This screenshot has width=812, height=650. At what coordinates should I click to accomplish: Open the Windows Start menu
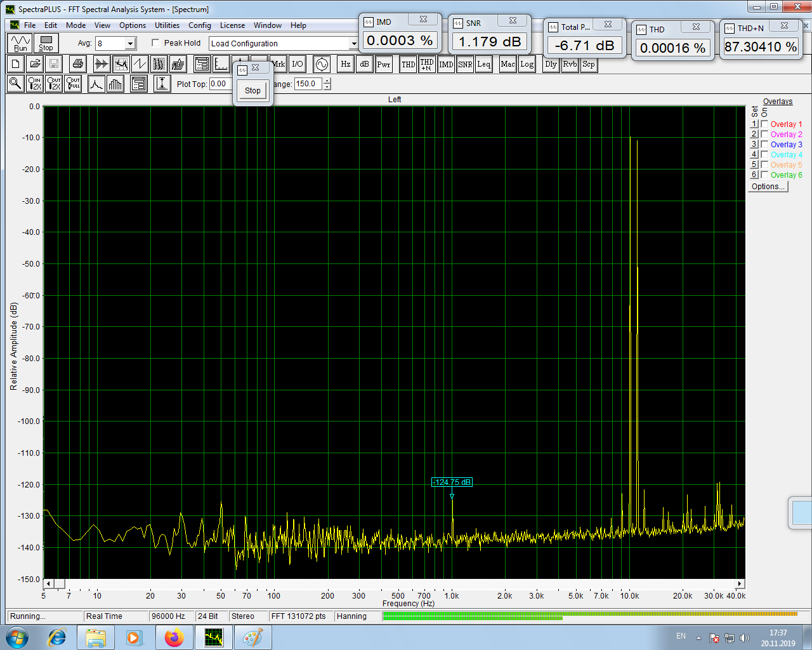17,637
